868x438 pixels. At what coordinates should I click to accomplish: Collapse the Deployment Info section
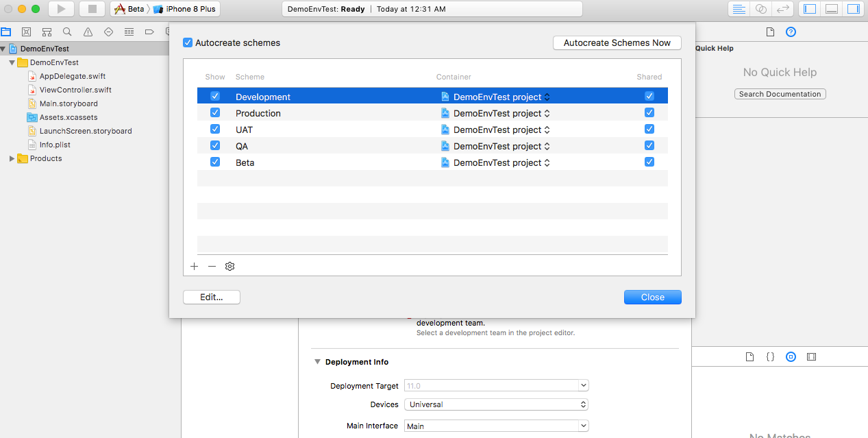click(317, 362)
